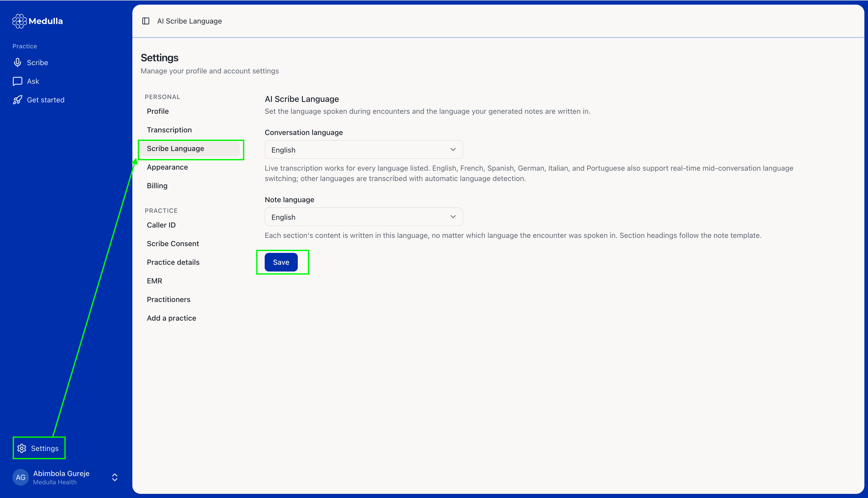Click the Scribe microphone icon
Viewport: 868px width, 498px height.
coord(17,63)
